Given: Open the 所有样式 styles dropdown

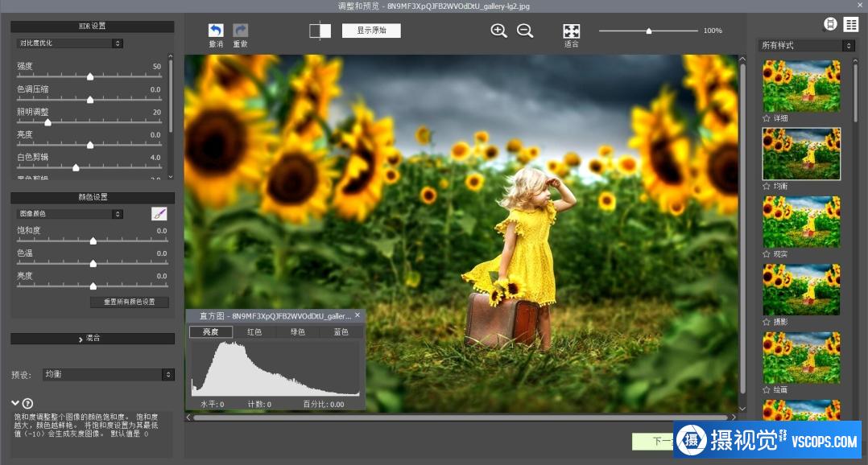Looking at the screenshot, I should coord(807,45).
